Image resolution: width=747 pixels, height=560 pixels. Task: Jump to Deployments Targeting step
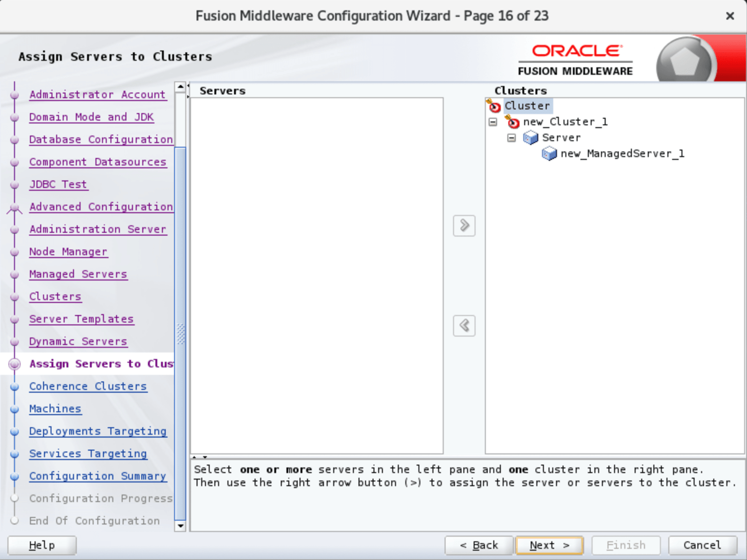coord(98,432)
